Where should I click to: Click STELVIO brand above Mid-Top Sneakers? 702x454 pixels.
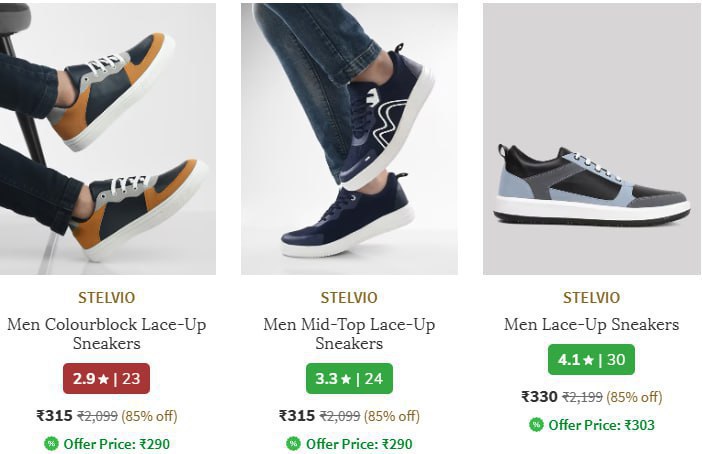tap(349, 297)
